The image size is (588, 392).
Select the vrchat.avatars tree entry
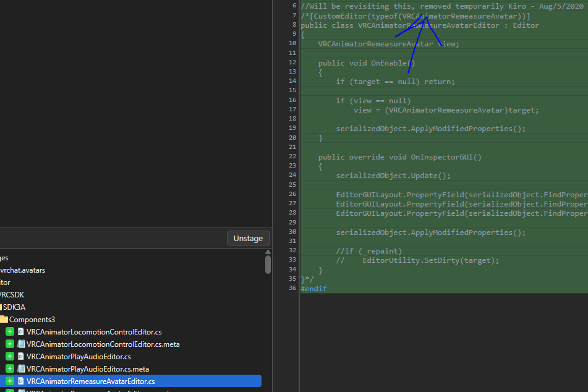coord(23,270)
